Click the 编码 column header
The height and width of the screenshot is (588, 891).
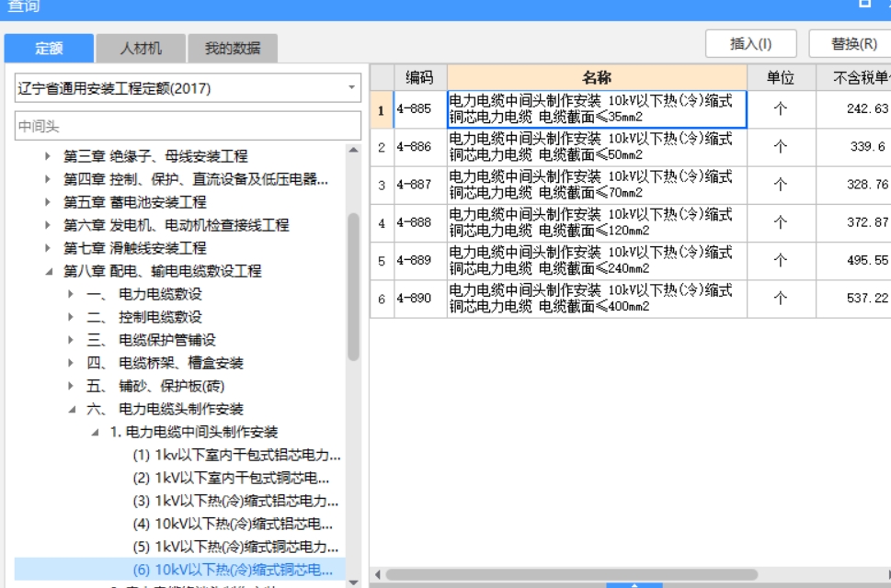click(x=420, y=77)
